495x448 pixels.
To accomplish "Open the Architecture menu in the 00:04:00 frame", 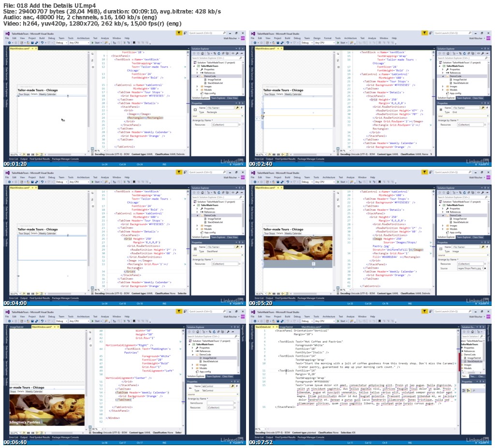I will click(83, 177).
